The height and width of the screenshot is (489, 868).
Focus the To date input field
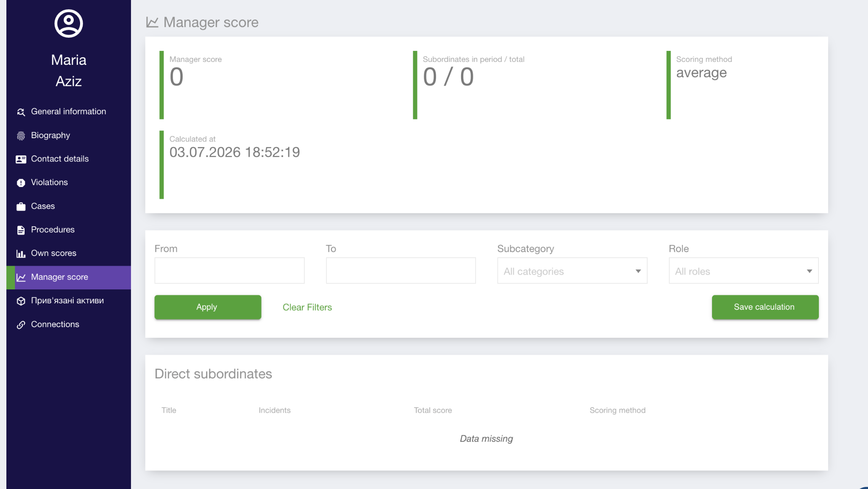pos(401,270)
